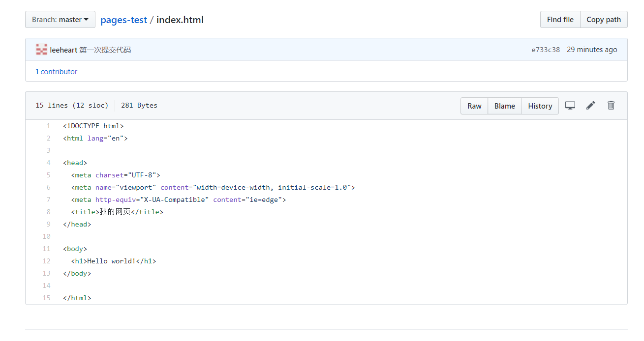Image resolution: width=644 pixels, height=341 pixels.
Task: Click the 1 contributor link
Action: point(56,72)
